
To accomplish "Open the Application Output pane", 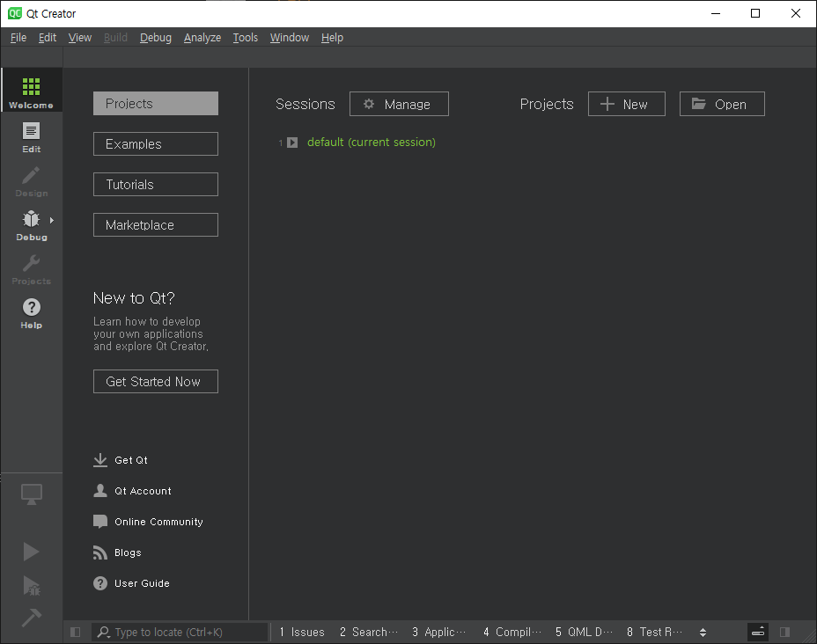I will tap(438, 632).
